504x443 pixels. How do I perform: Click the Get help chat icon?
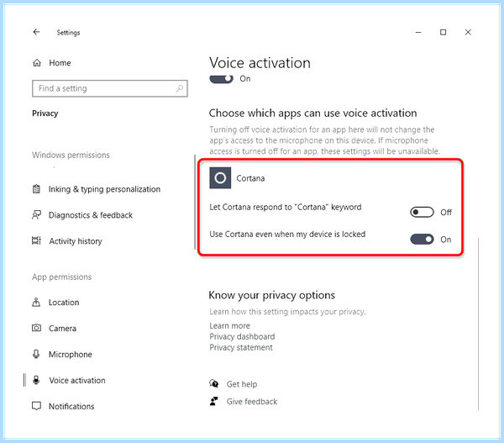click(x=213, y=383)
